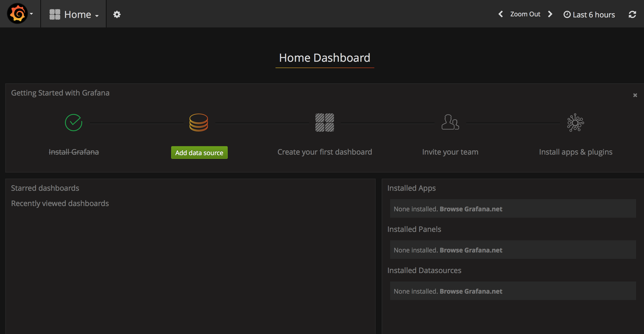Viewport: 644px width, 334px height.
Task: Open the Last 6 hours time picker
Action: click(x=589, y=15)
